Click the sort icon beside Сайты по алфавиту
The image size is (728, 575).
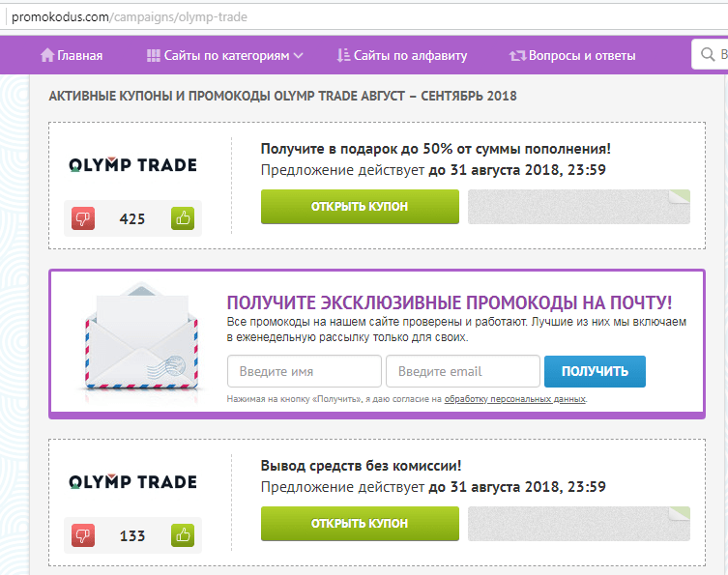click(x=343, y=55)
